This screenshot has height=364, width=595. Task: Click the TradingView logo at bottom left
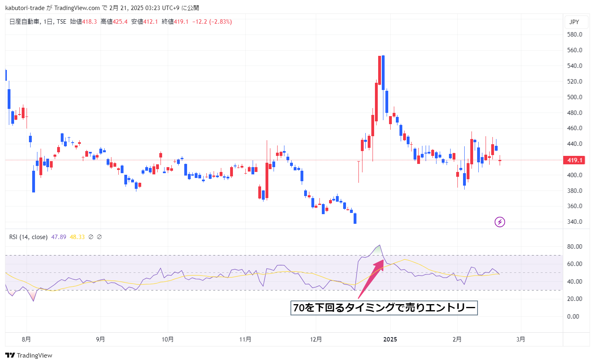click(x=29, y=355)
